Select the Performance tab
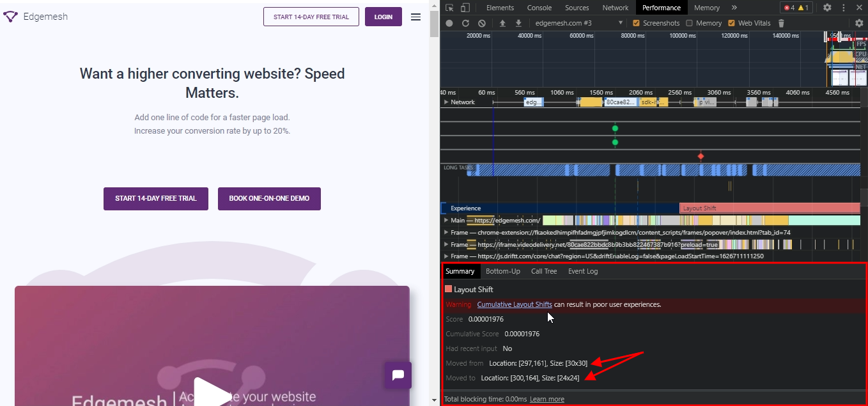Image resolution: width=868 pixels, height=406 pixels. pyautogui.click(x=662, y=8)
